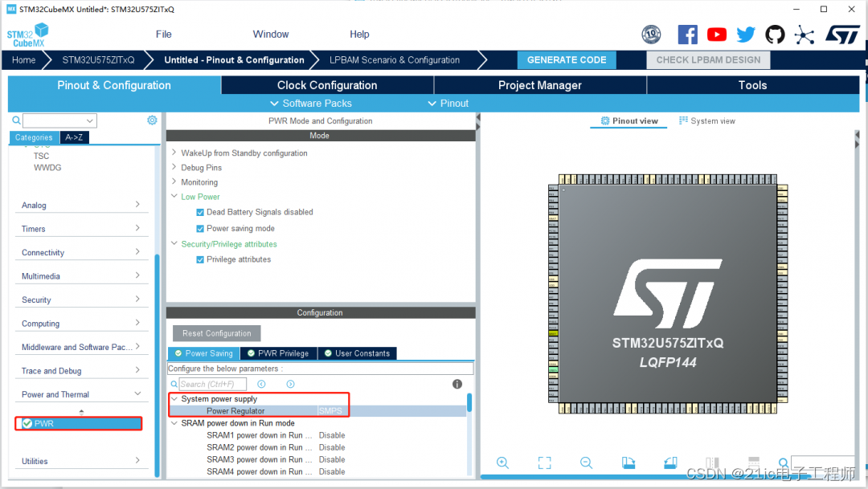The width and height of the screenshot is (868, 489).
Task: Click the info icon above the parameters list
Action: click(457, 384)
